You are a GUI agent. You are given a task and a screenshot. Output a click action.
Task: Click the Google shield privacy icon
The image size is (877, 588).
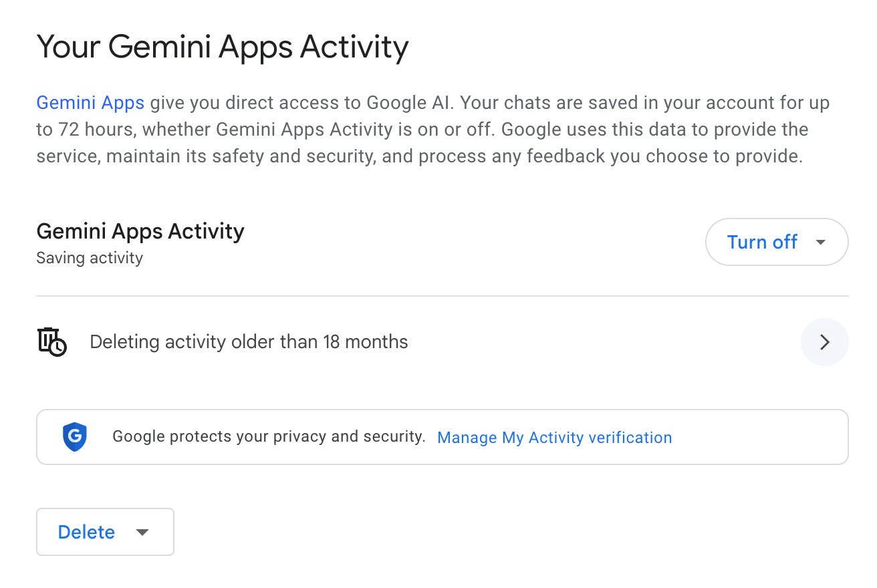pyautogui.click(x=75, y=437)
